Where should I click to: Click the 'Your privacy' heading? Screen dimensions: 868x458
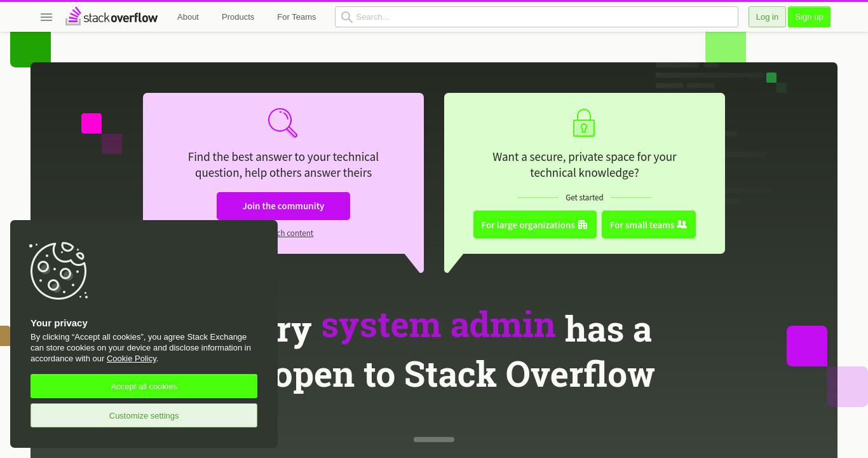[59, 323]
